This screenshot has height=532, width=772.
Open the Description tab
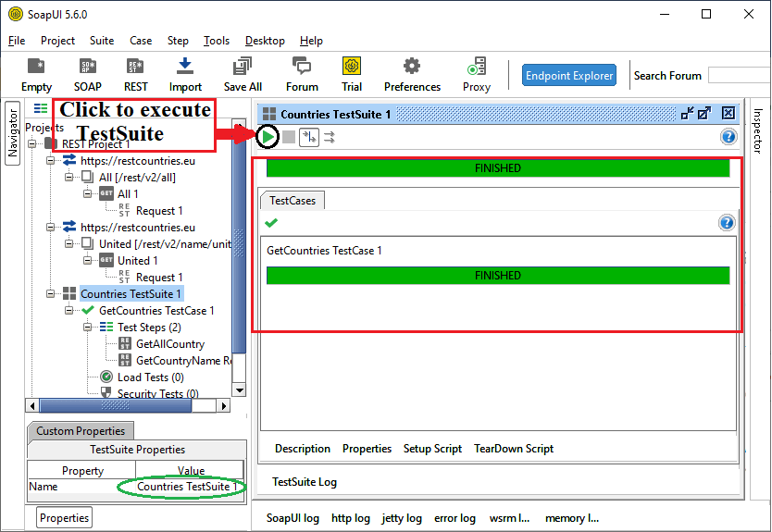(303, 449)
